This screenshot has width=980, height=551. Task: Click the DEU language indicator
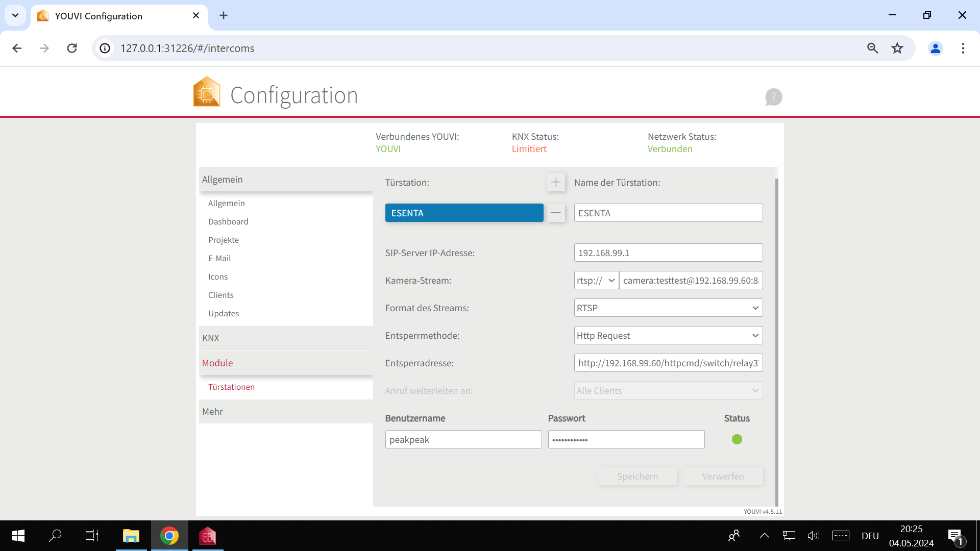pos(870,536)
